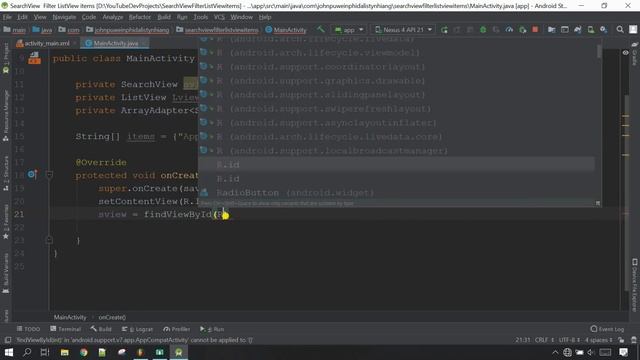Click the MainActivity breadcrumb below editor

(x=70, y=317)
